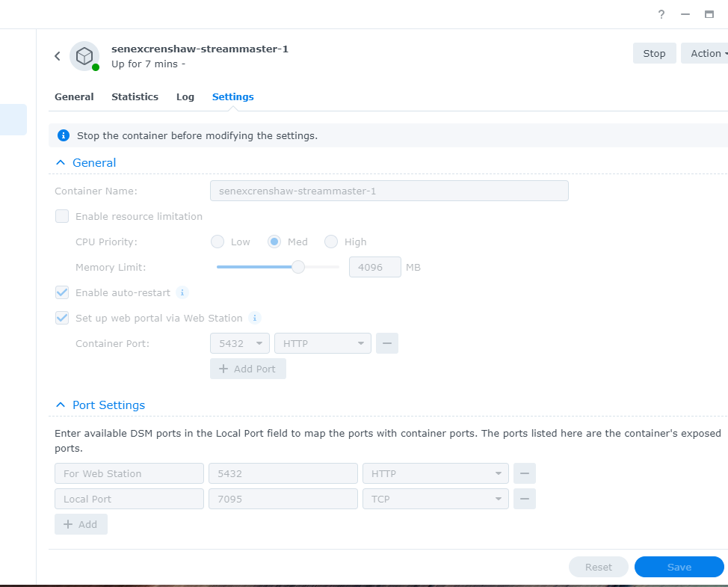Select the High CPU priority option
Viewport: 728px width, 587px height.
pos(331,242)
